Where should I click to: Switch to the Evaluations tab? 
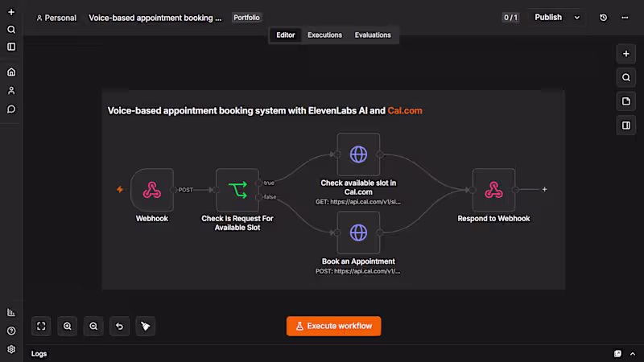[x=373, y=35]
